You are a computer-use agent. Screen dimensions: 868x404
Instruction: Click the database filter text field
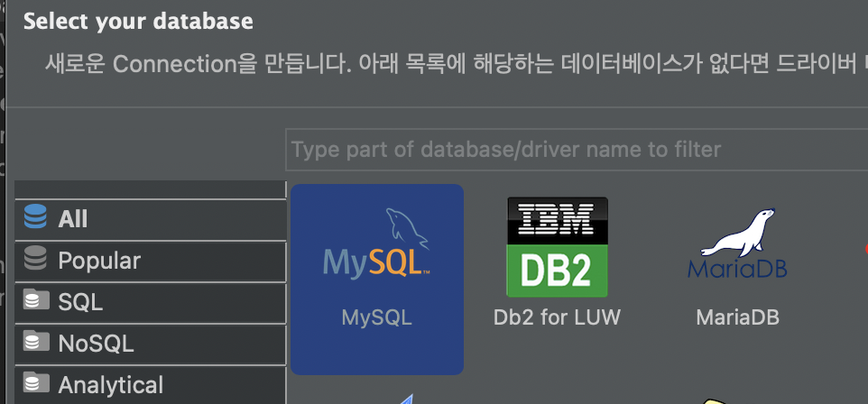pyautogui.click(x=577, y=150)
